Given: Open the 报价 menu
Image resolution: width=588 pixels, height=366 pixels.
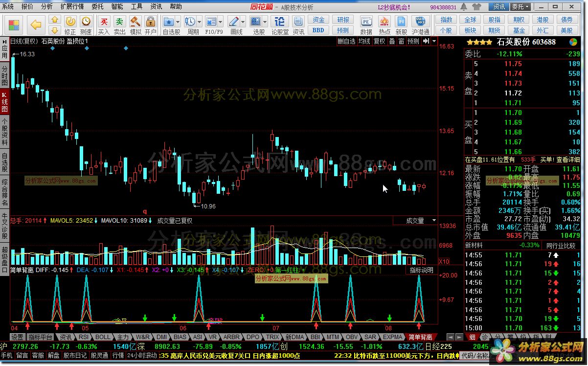Looking at the screenshot, I should (x=27, y=7).
